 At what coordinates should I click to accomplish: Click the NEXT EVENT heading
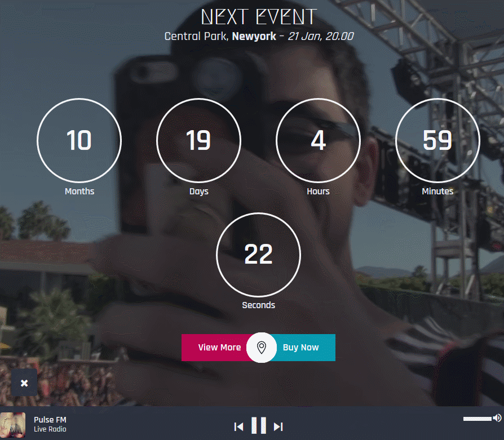(259, 17)
